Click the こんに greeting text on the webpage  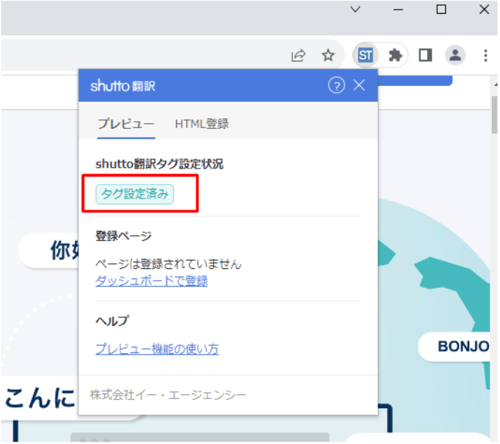point(40,398)
